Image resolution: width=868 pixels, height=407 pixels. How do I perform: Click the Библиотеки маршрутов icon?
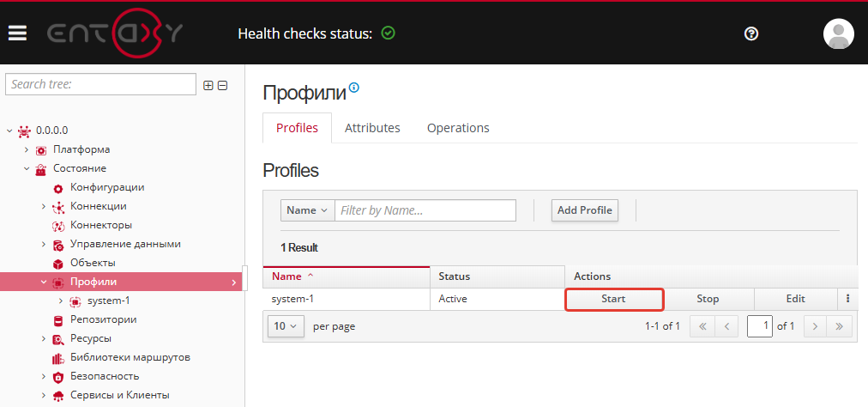tap(58, 358)
